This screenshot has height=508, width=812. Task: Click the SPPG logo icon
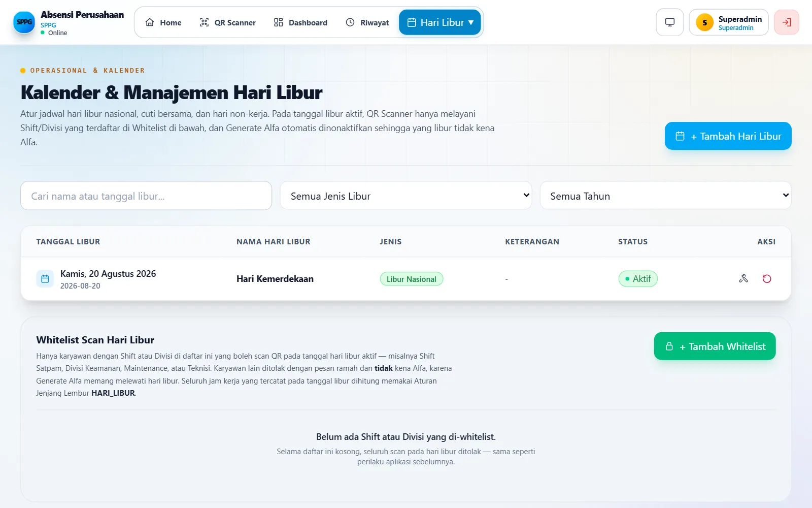click(x=24, y=22)
